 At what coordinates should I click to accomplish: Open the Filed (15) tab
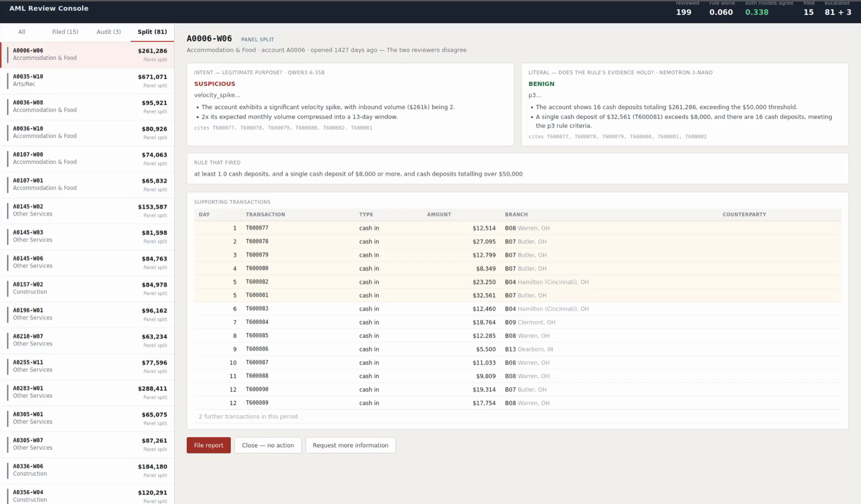tap(65, 32)
